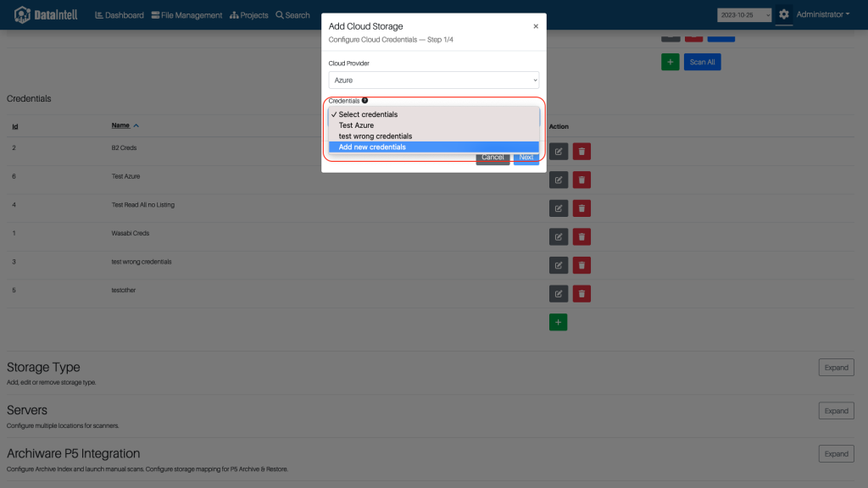
Task: Close the Add Cloud Storage dialog
Action: click(x=536, y=26)
